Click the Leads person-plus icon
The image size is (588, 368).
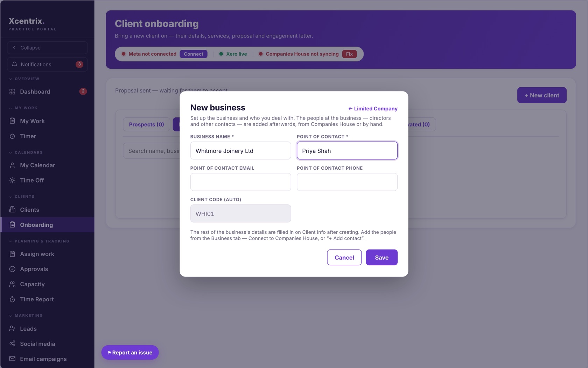12,328
